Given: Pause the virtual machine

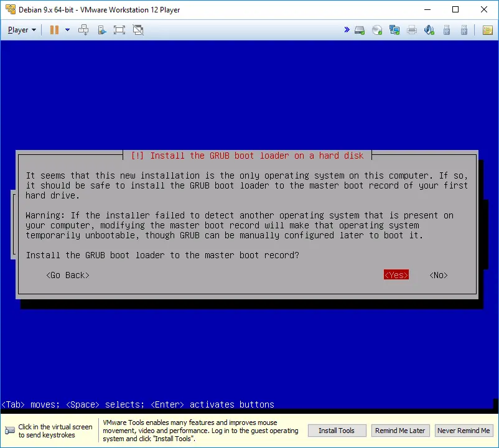Looking at the screenshot, I should pos(54,30).
